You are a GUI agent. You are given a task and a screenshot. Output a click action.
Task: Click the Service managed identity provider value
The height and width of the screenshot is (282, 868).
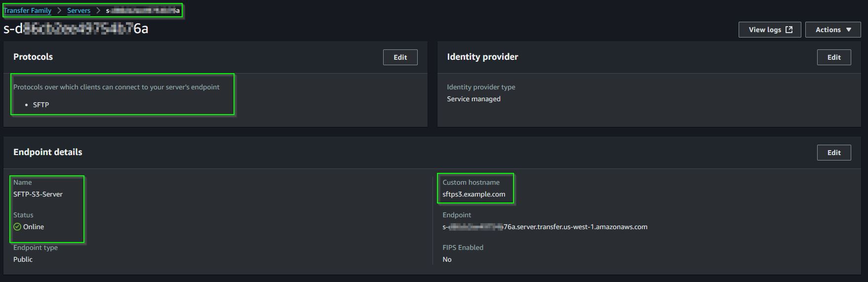(x=473, y=99)
